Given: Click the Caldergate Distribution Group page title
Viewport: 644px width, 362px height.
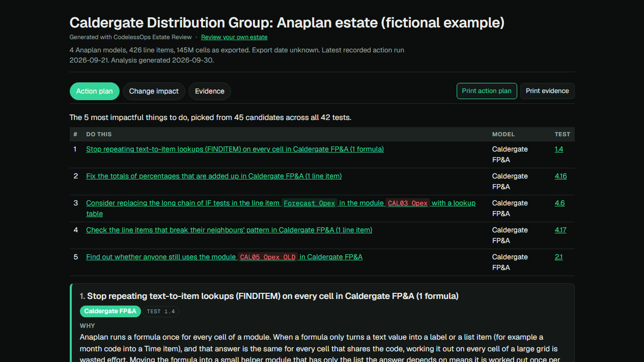Looking at the screenshot, I should [x=287, y=23].
